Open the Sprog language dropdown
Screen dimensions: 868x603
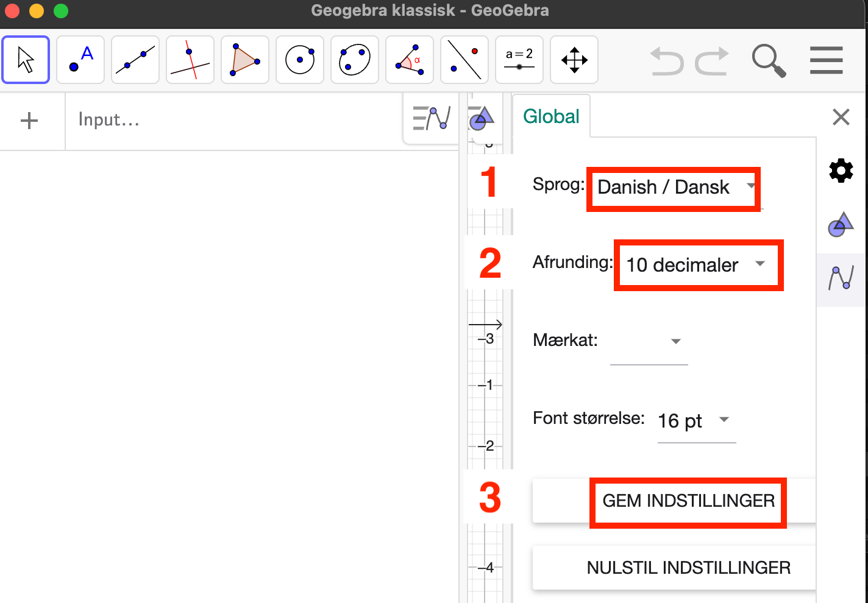675,188
